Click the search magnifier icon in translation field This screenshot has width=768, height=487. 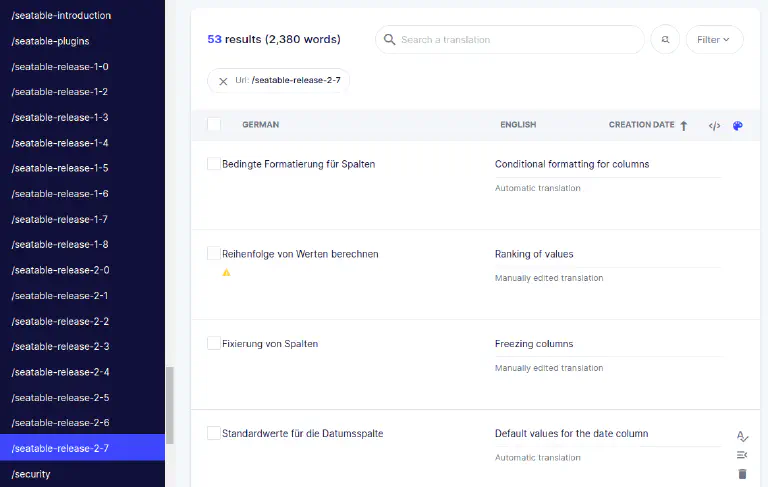389,39
